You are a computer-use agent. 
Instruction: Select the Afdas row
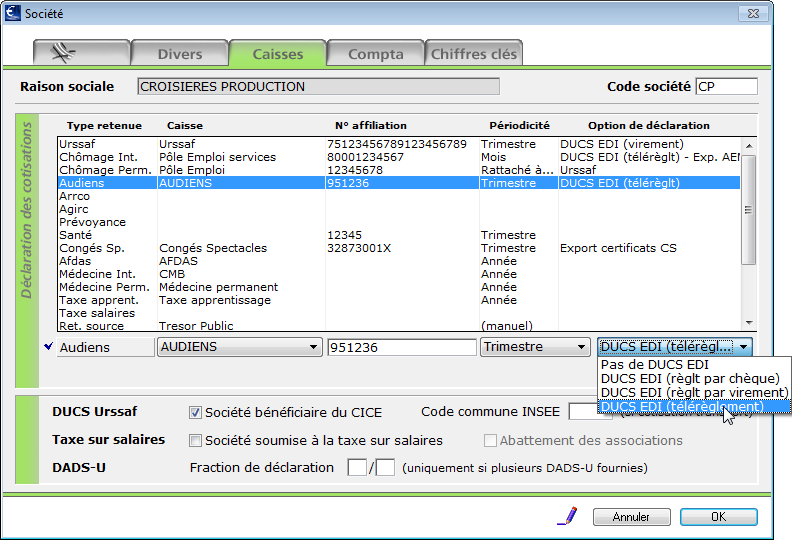[x=399, y=261]
